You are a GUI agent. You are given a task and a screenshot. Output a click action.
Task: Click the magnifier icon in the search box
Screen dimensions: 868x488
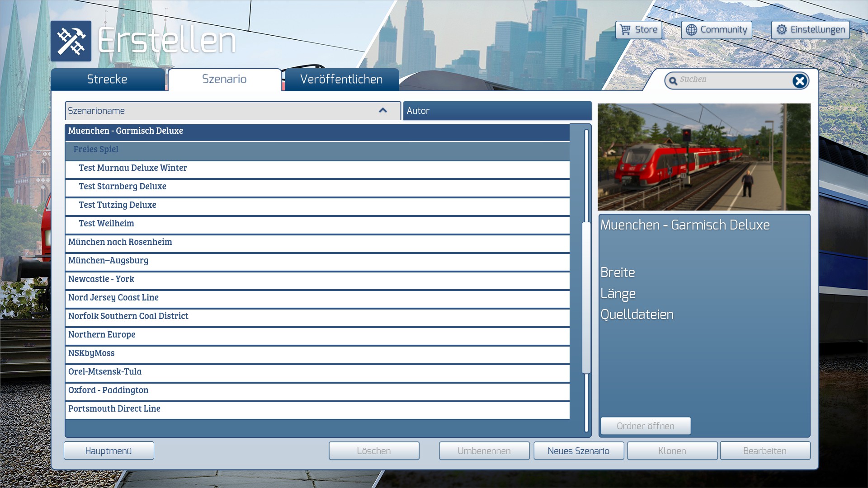tap(673, 80)
